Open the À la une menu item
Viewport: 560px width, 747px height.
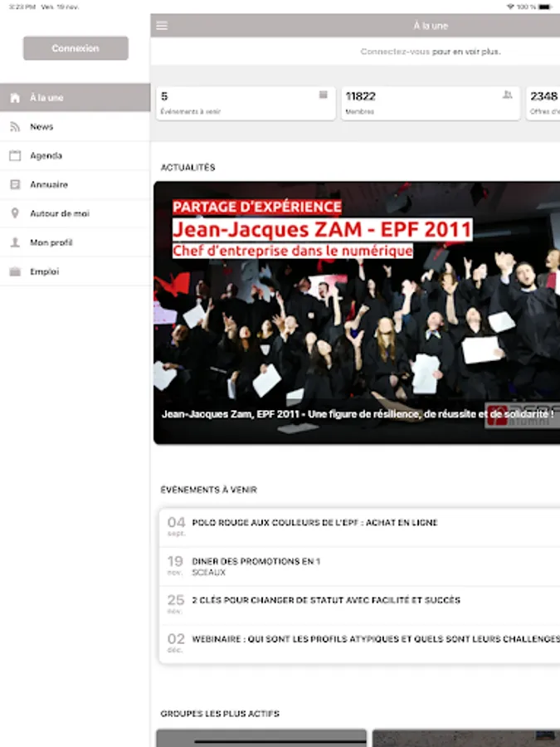pos(75,98)
